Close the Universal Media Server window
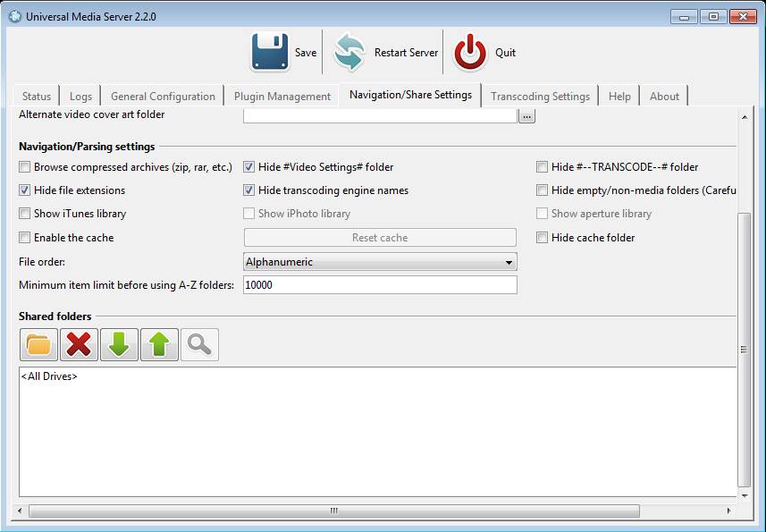 (x=743, y=17)
